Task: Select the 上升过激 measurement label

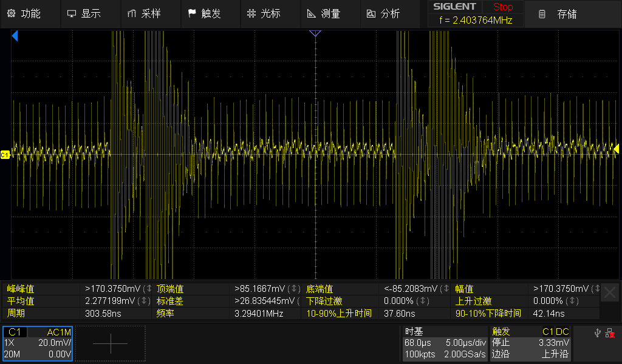Action: [x=473, y=301]
